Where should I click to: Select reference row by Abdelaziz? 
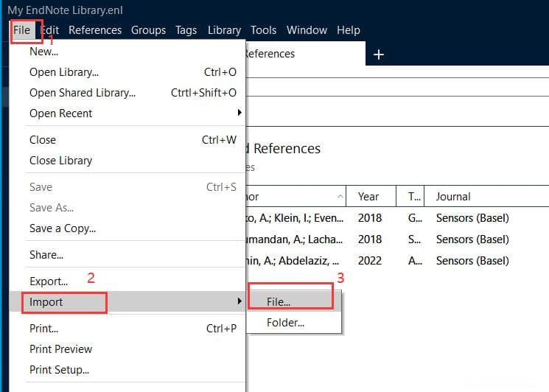[x=397, y=261]
